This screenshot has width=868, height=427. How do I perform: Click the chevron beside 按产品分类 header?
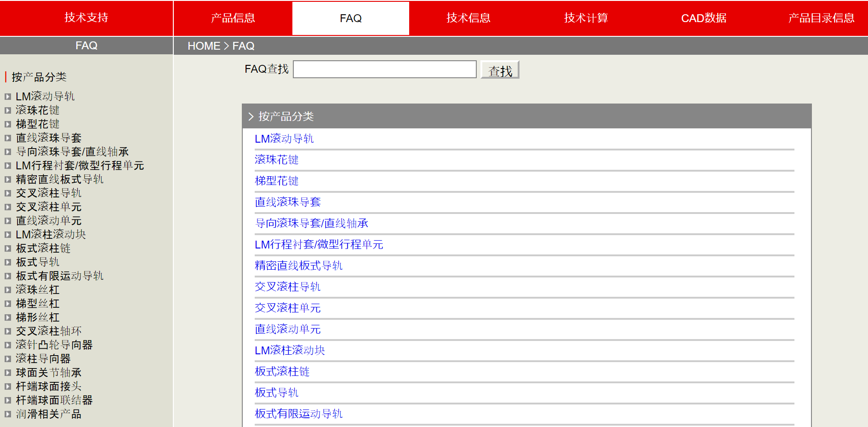pyautogui.click(x=251, y=116)
